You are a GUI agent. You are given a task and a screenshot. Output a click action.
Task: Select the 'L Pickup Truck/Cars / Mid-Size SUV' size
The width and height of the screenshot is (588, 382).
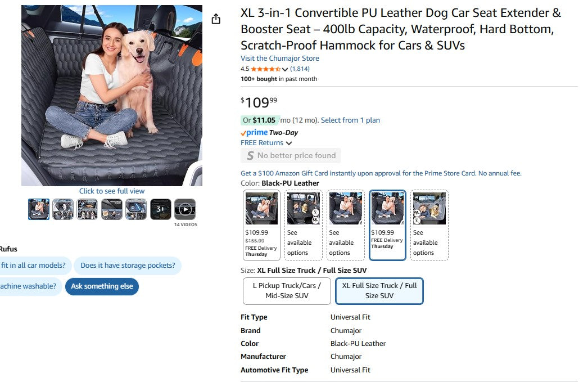pyautogui.click(x=287, y=291)
